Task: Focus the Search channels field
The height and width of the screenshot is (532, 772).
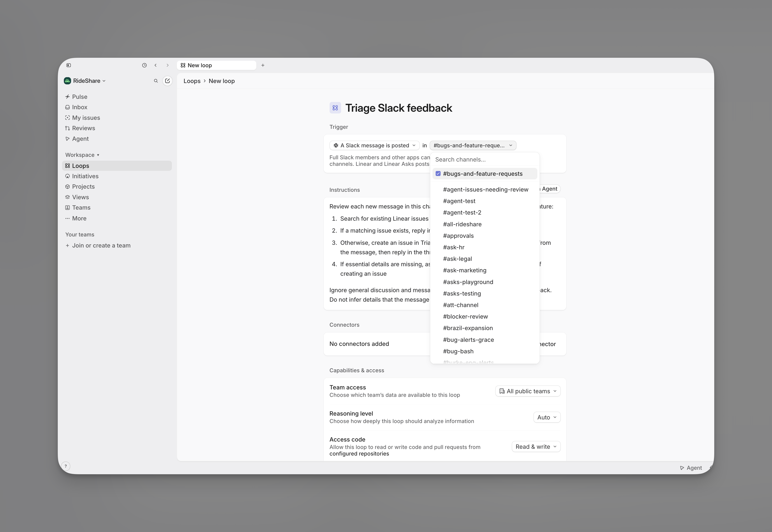Action: coord(485,160)
